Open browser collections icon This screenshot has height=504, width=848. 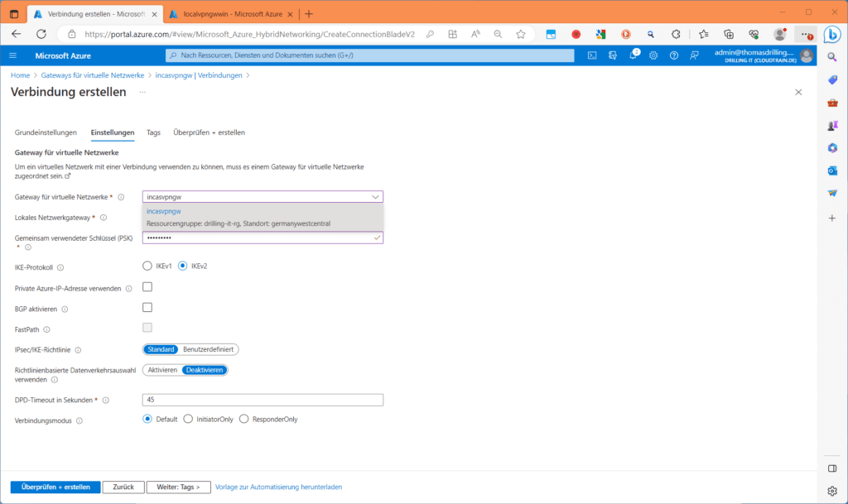coord(729,34)
